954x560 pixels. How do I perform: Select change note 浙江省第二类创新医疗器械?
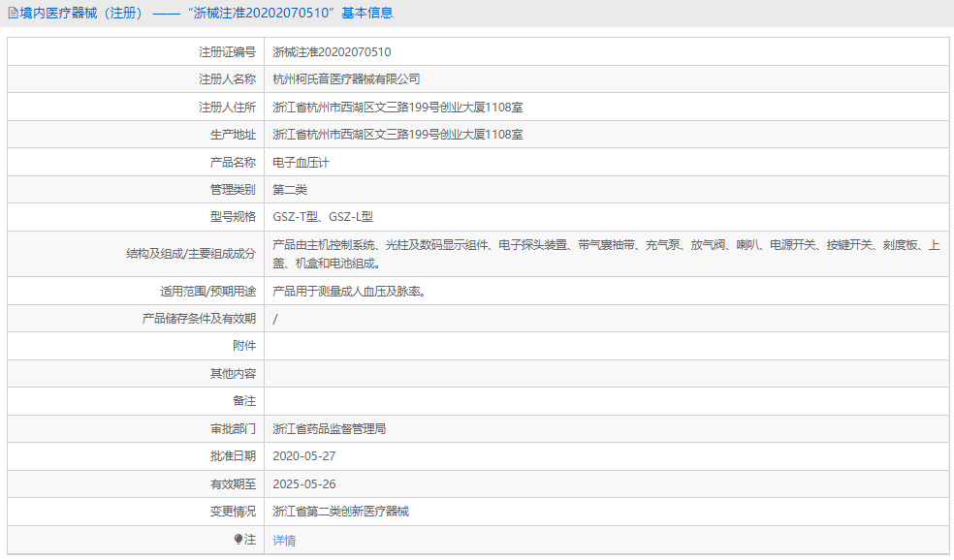pos(340,512)
